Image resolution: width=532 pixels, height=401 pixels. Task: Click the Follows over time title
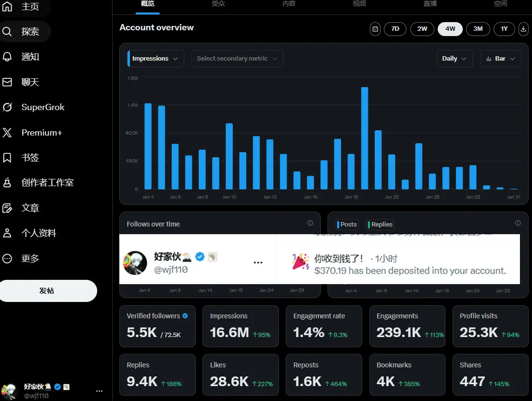tap(153, 224)
